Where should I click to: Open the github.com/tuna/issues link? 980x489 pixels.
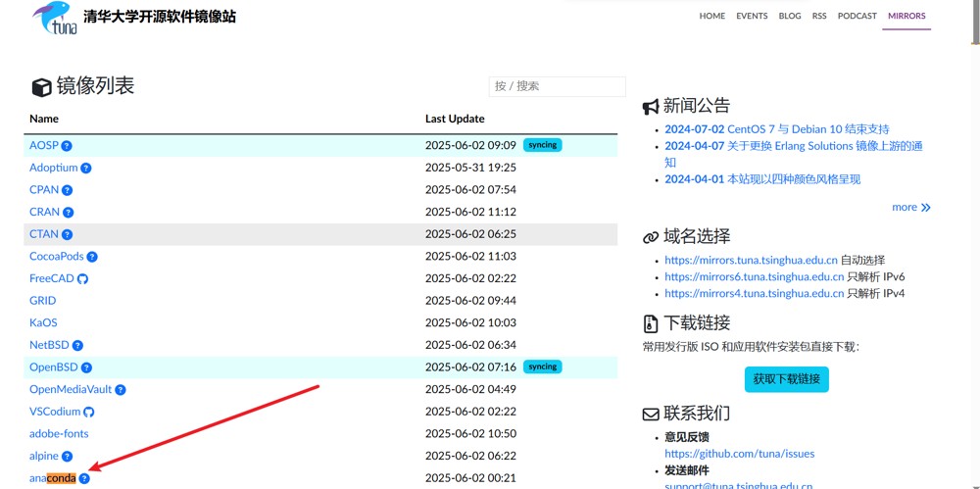(x=739, y=454)
